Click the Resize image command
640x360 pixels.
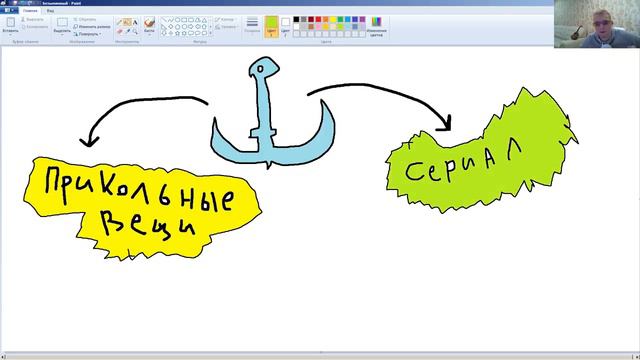pos(92,27)
